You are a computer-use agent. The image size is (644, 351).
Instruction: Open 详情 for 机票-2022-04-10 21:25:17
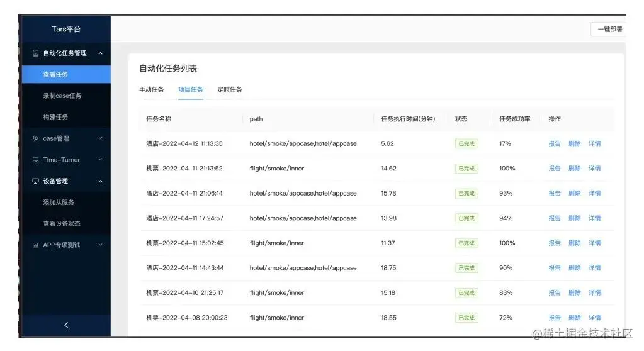[595, 292]
